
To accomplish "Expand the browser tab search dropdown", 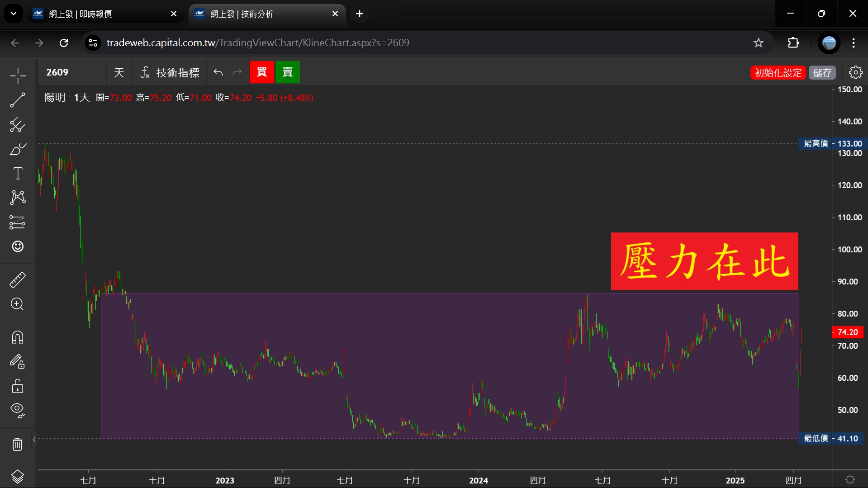I will 14,14.
